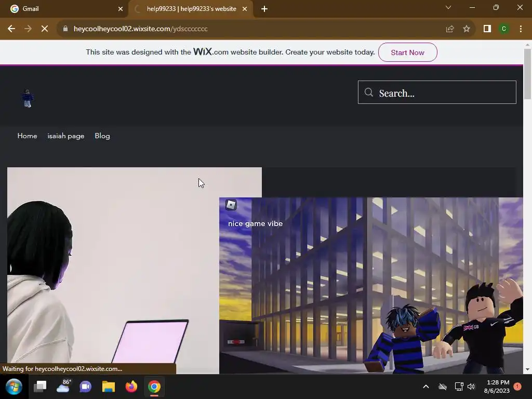
Task: Click into the Search field
Action: pyautogui.click(x=437, y=92)
